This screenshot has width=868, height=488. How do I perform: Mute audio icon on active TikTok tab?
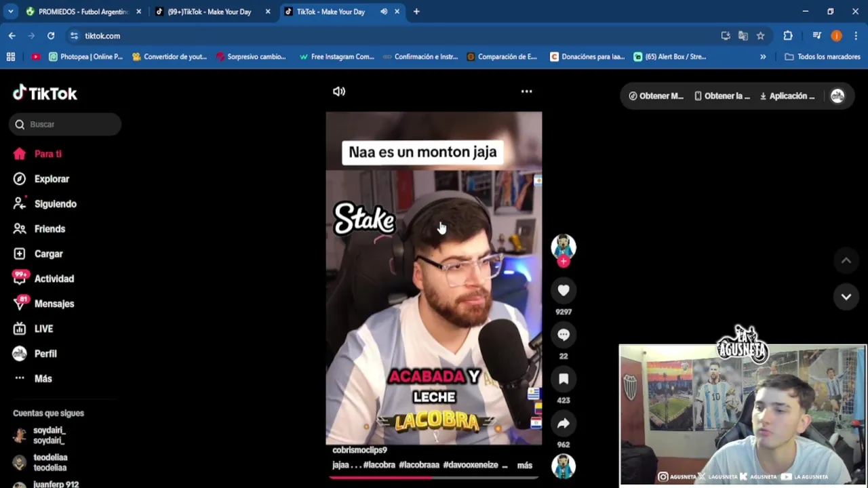(x=384, y=12)
